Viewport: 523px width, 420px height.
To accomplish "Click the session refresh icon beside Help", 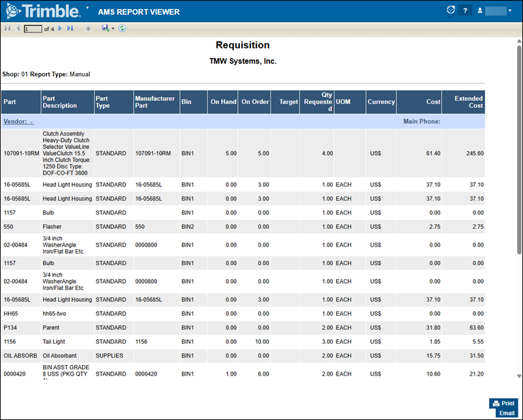I will pyautogui.click(x=450, y=10).
